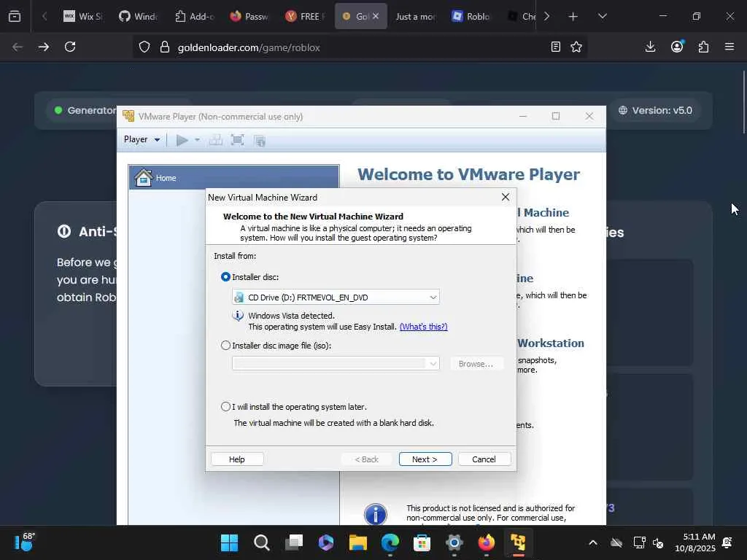The height and width of the screenshot is (560, 747).
Task: Close the Golden Loader tab
Action: 376,16
